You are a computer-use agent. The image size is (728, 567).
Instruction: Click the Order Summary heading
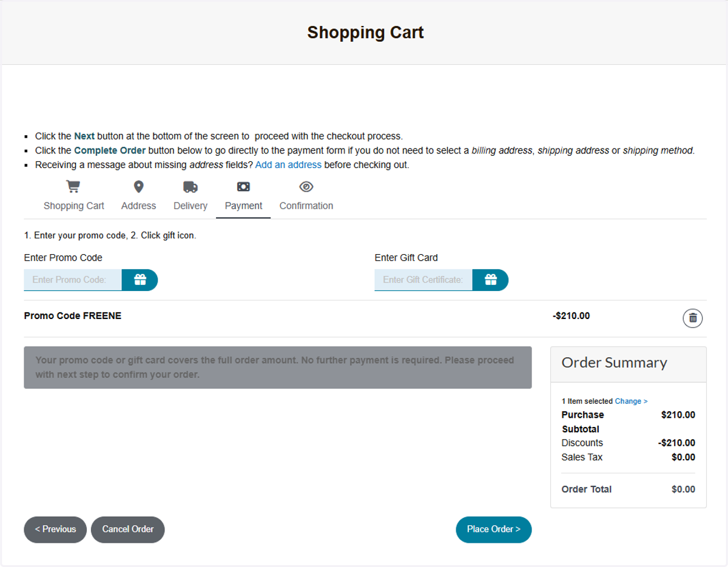(x=614, y=363)
